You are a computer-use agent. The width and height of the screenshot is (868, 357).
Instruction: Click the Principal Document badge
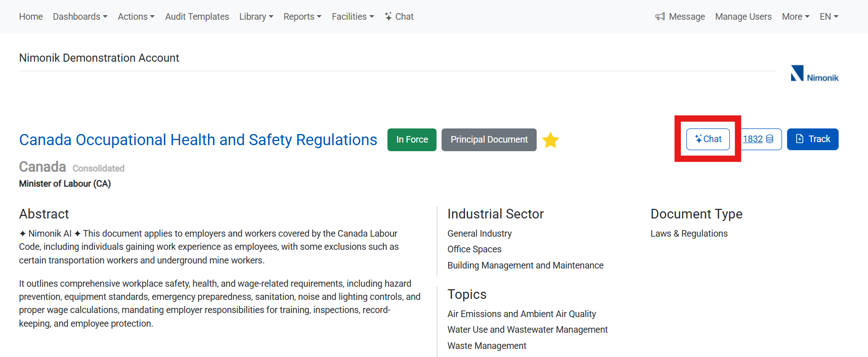pos(489,140)
